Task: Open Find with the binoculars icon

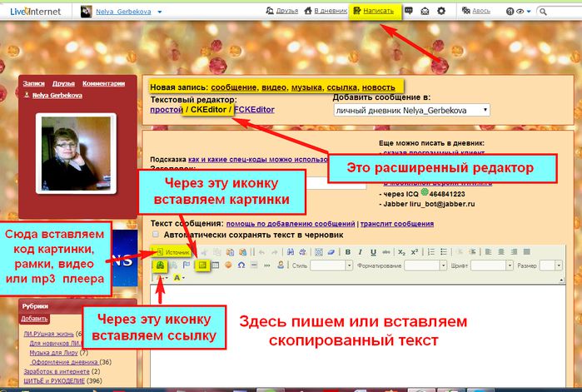Action: coord(291,252)
